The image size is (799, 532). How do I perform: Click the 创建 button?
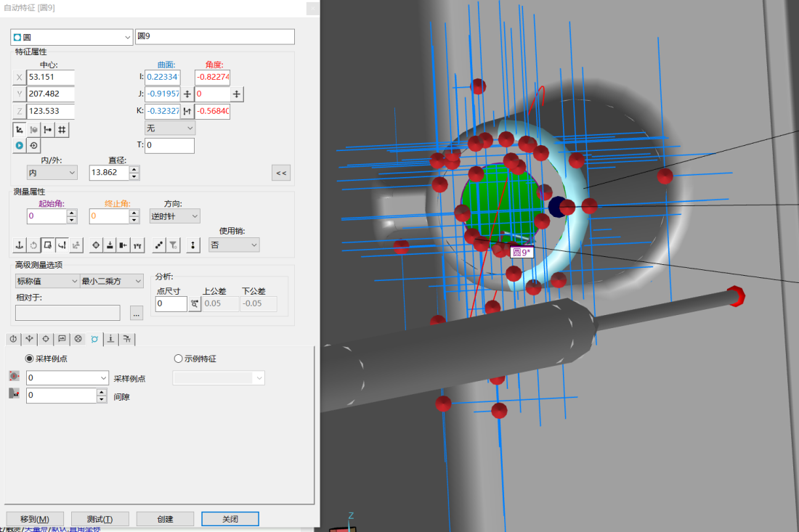(165, 519)
